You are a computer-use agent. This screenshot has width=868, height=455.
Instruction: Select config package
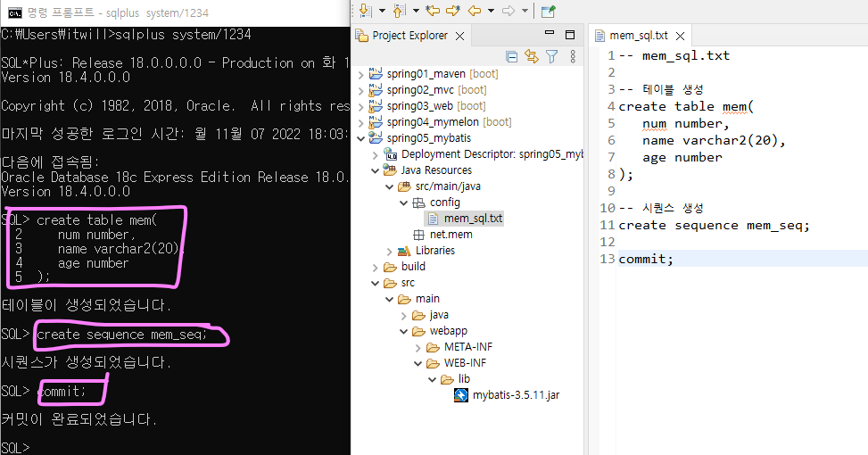click(x=436, y=202)
